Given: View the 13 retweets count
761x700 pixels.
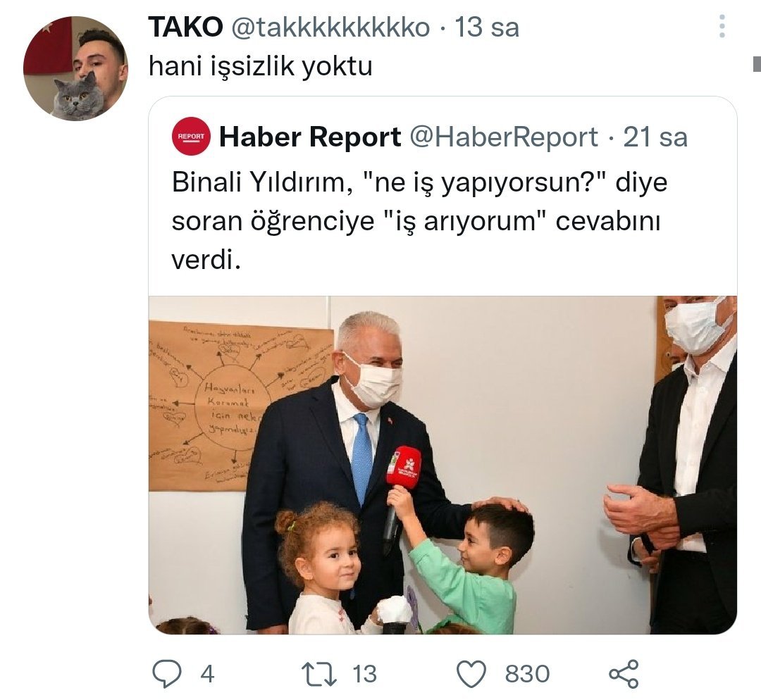Looking at the screenshot, I should tap(364, 674).
